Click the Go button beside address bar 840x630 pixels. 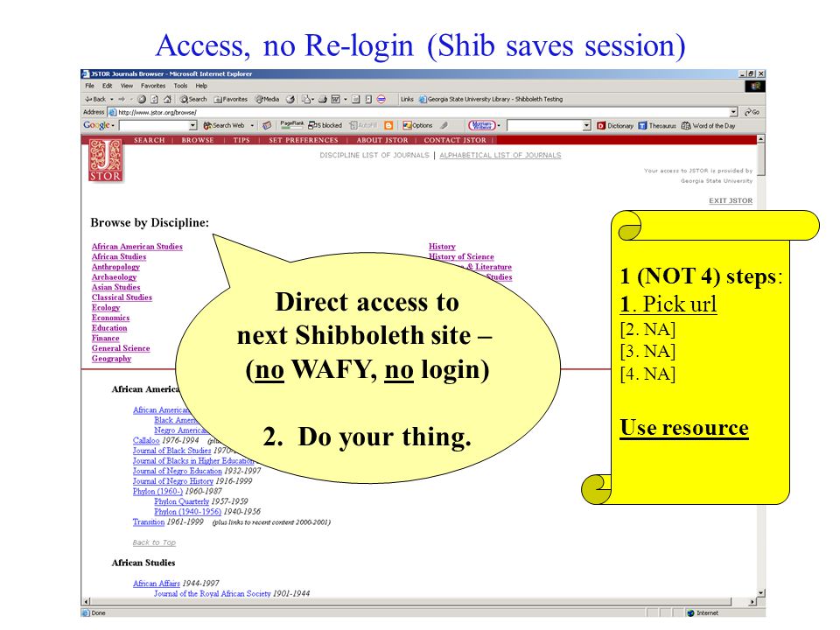[x=752, y=112]
